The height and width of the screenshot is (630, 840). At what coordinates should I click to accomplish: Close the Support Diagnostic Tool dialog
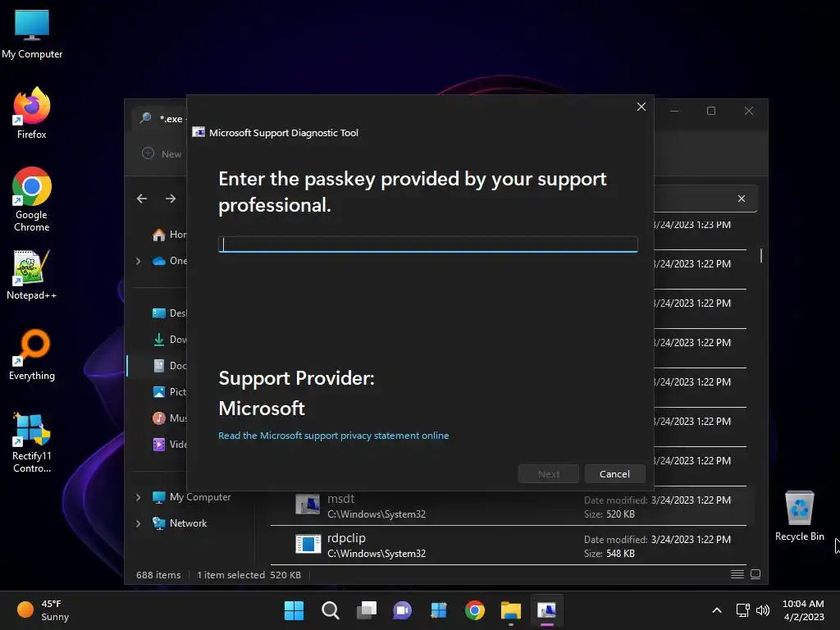(x=641, y=107)
